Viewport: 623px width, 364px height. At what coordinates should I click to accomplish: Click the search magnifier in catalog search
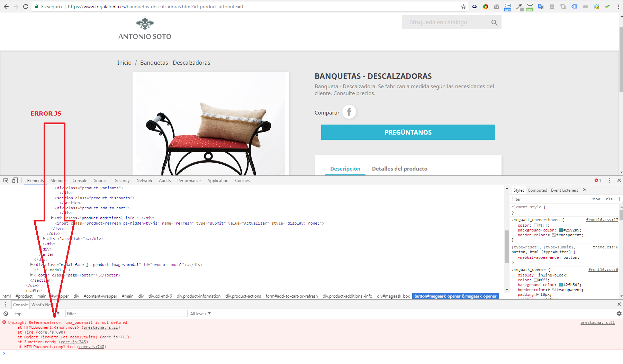[x=494, y=22]
